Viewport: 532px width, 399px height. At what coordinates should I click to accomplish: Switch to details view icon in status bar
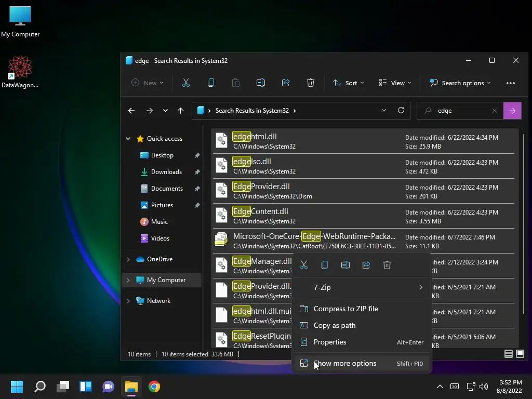pos(508,354)
